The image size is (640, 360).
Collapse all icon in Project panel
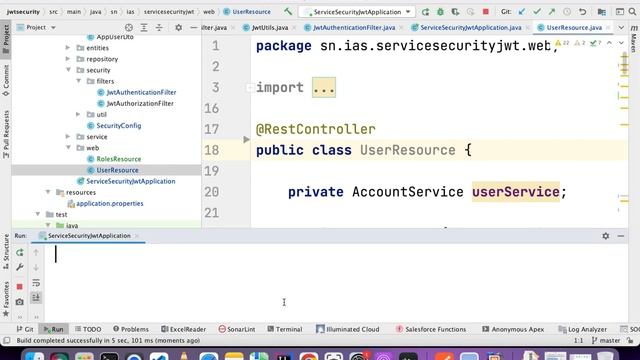point(159,27)
